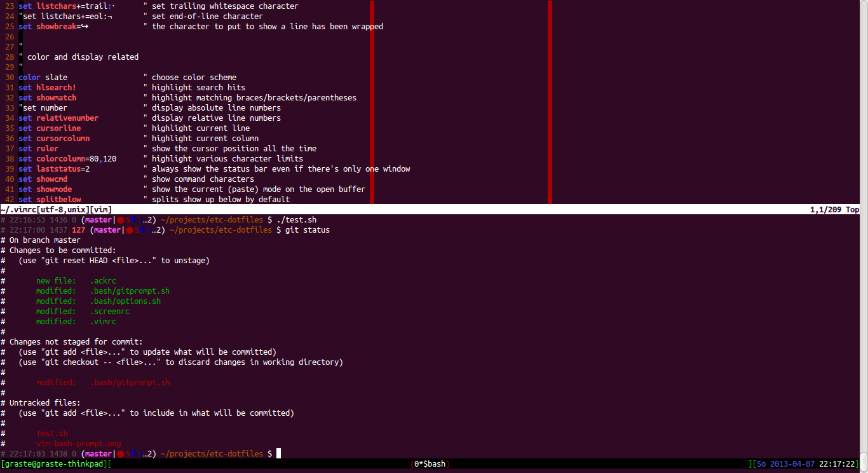Click the 'Untracked files:' heading

pos(45,402)
